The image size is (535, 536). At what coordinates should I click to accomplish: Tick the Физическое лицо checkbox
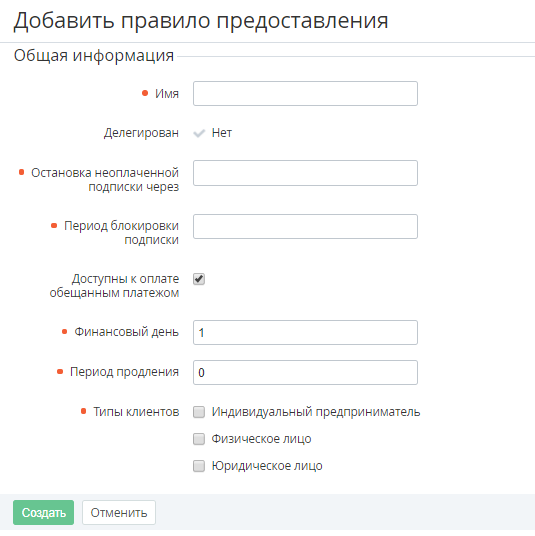point(199,439)
